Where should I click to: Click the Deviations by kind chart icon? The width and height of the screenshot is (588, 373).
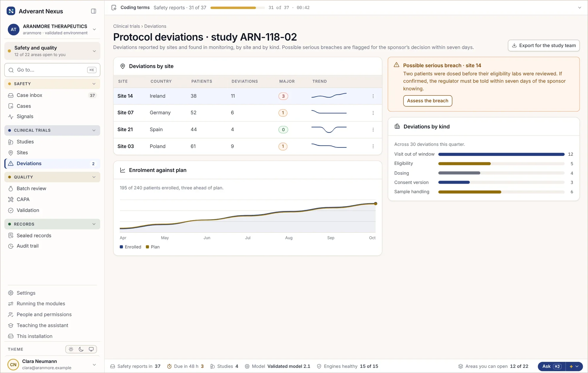pos(397,126)
